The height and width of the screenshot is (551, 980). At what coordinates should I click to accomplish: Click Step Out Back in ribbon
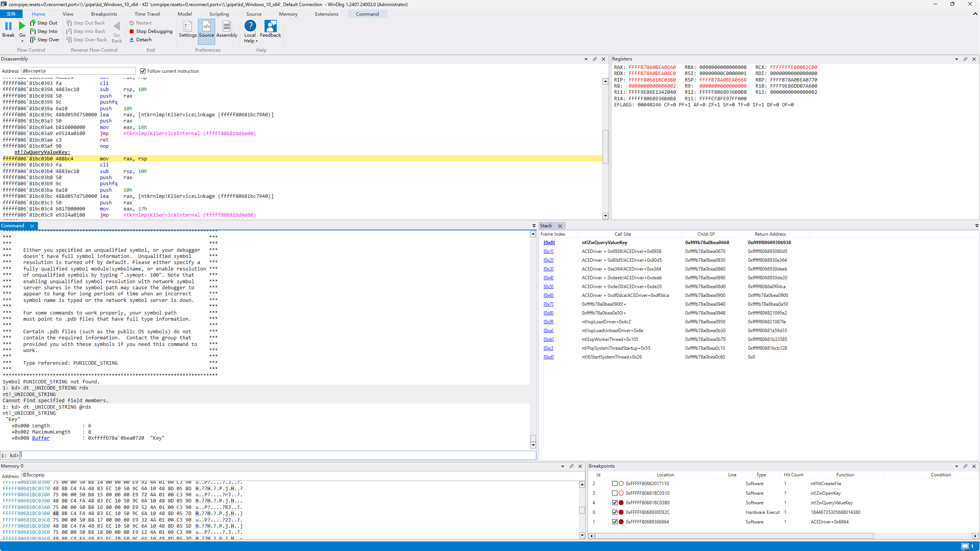(85, 23)
